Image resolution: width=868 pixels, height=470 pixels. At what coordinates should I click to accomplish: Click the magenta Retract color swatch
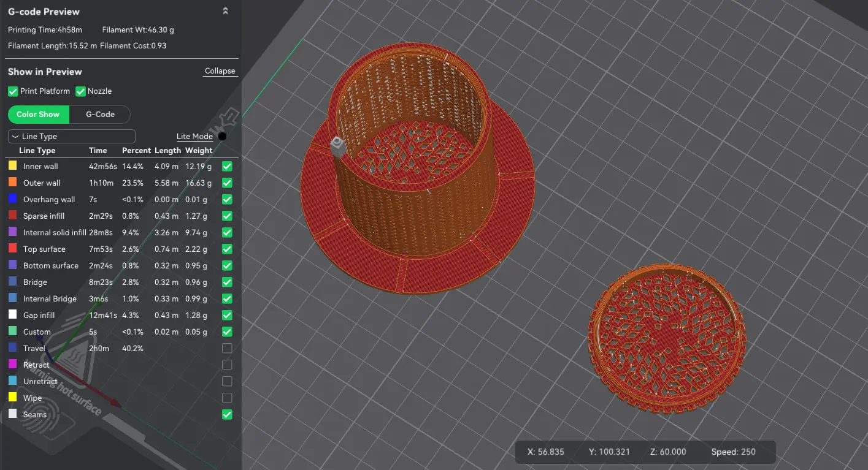pyautogui.click(x=12, y=365)
